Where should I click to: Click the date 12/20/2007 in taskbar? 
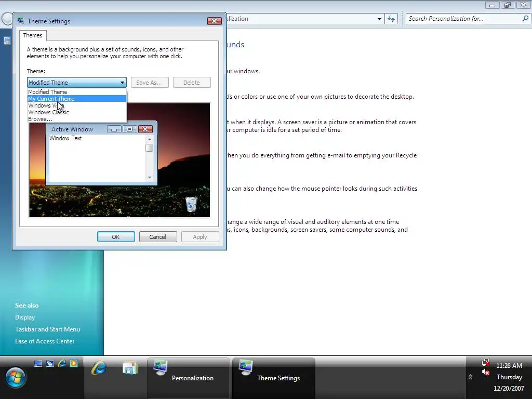pyautogui.click(x=509, y=389)
